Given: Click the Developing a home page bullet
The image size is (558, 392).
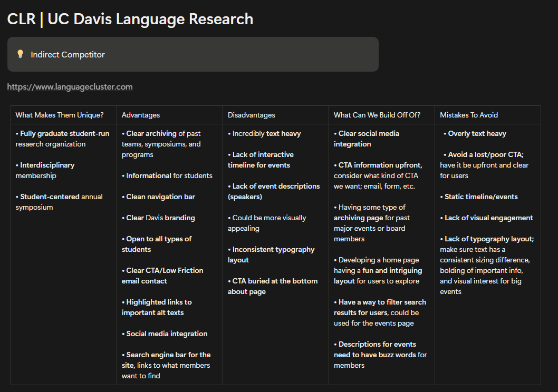Looking at the screenshot, I should (378, 270).
